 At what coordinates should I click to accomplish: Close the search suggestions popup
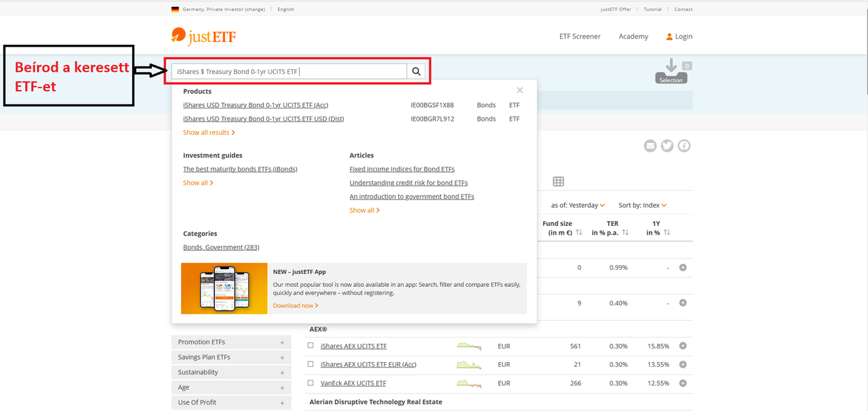pos(519,90)
